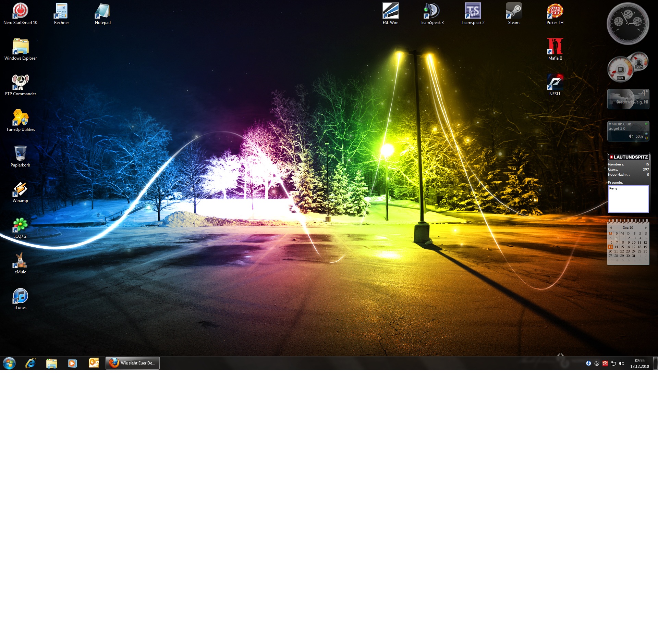The image size is (658, 644).
Task: Switch to the Firefox taskbar window
Action: pyautogui.click(x=133, y=363)
